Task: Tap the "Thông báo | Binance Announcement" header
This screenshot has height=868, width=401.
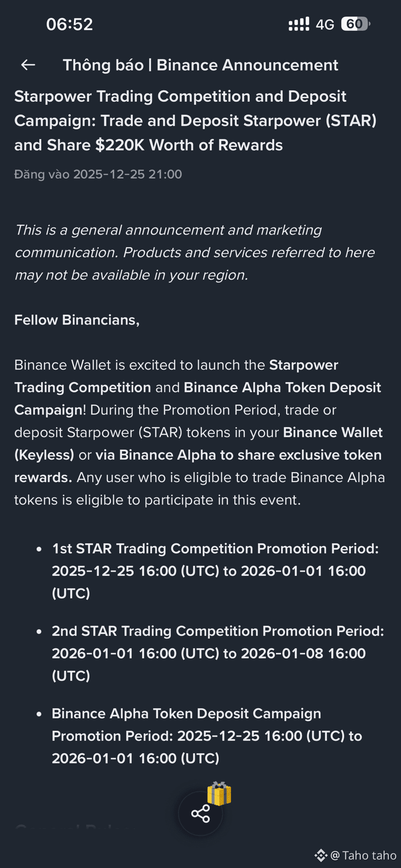Action: point(200,65)
